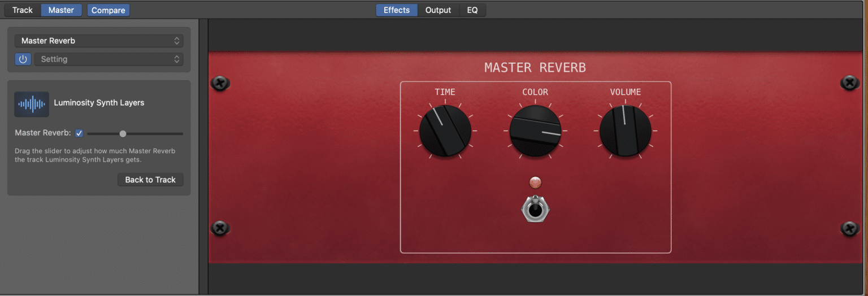Viewport: 868px width, 296px height.
Task: Switch to the Track tab
Action: click(x=23, y=10)
